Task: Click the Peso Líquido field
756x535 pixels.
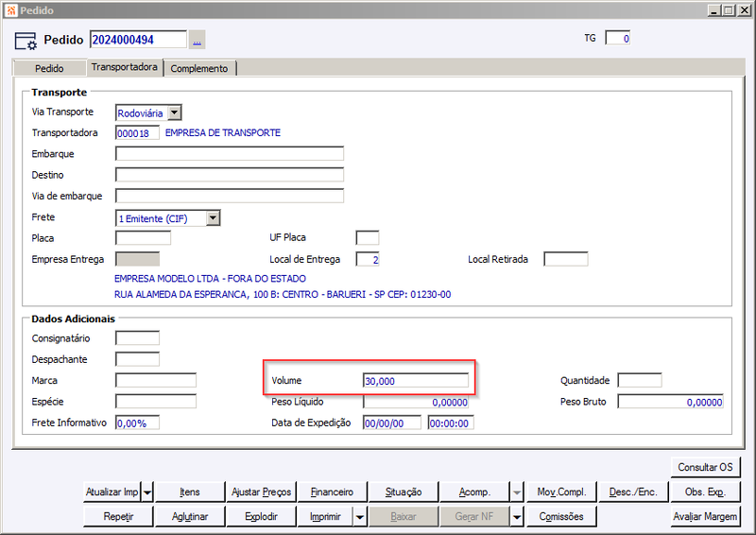Action: coord(416,402)
